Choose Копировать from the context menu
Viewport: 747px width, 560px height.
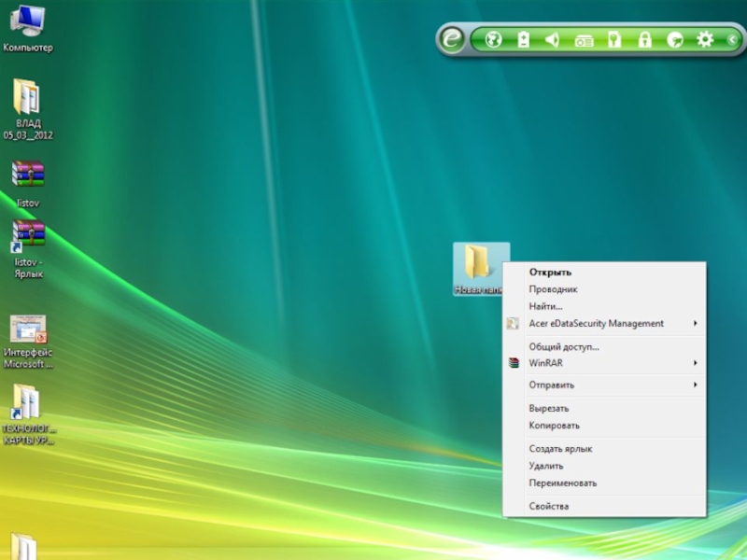pyautogui.click(x=554, y=426)
